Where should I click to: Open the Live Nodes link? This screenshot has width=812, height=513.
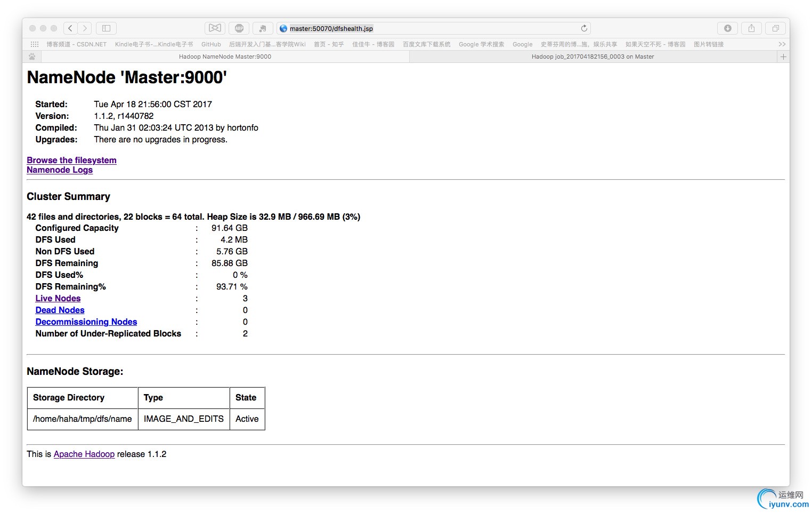(x=58, y=298)
